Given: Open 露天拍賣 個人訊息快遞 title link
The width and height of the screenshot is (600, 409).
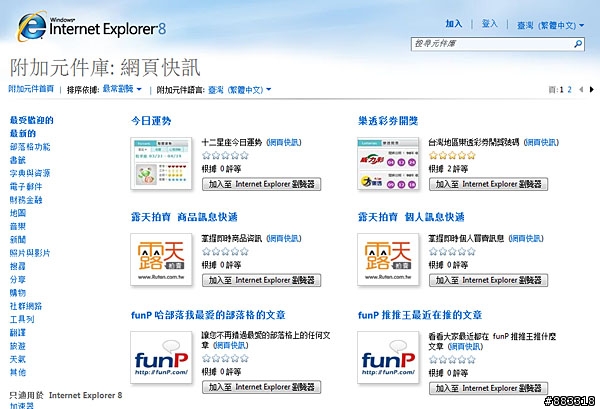Looking at the screenshot, I should pyautogui.click(x=411, y=217).
